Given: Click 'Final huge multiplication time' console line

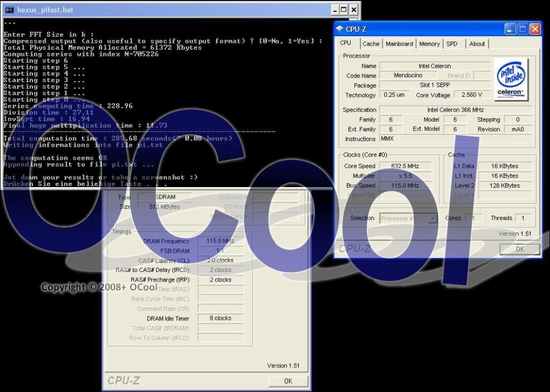Looking at the screenshot, I should tap(85, 125).
